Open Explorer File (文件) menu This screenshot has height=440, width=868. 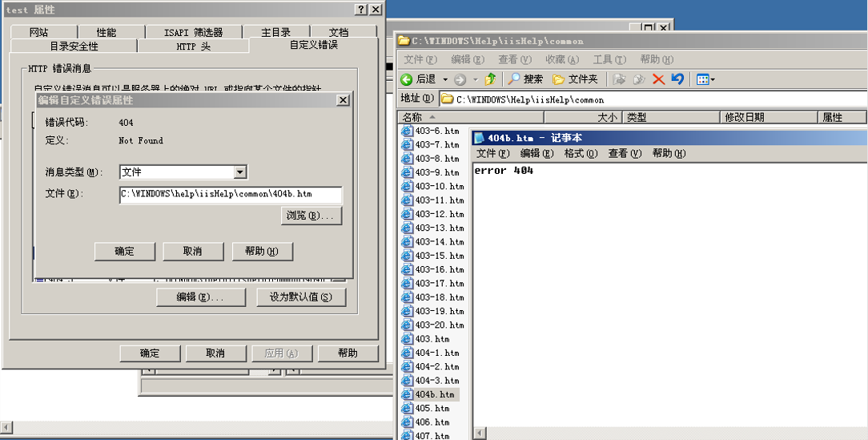(420, 59)
